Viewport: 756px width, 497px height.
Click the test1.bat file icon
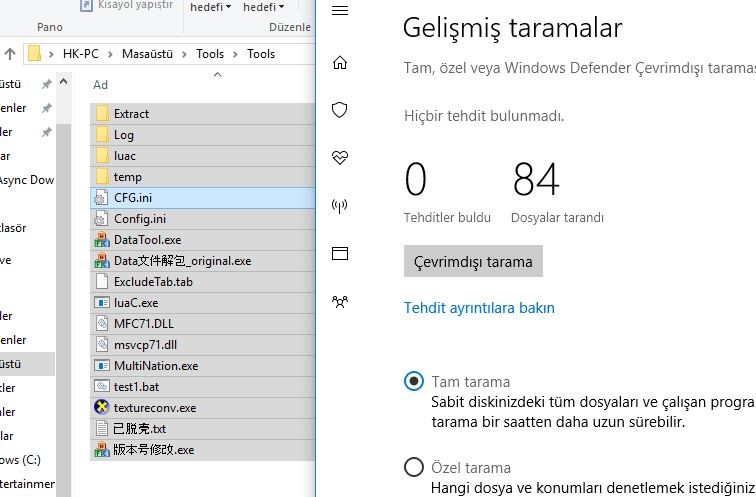click(x=102, y=387)
